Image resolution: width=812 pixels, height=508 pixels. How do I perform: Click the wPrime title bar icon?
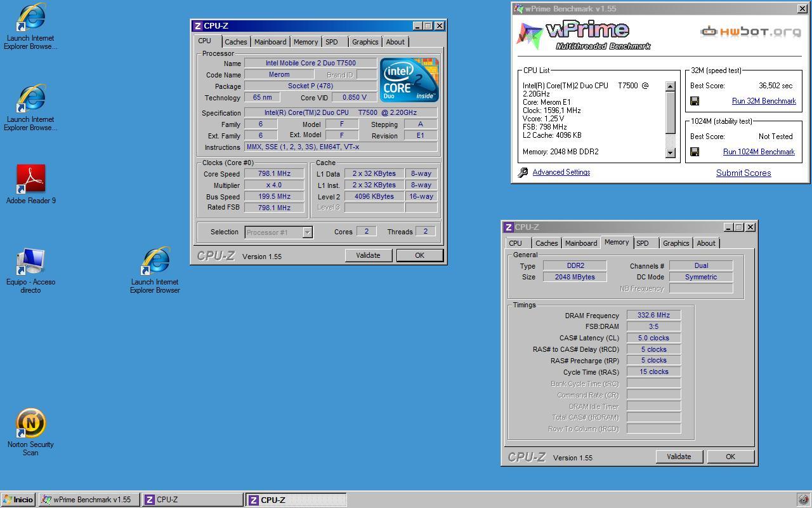pos(518,8)
